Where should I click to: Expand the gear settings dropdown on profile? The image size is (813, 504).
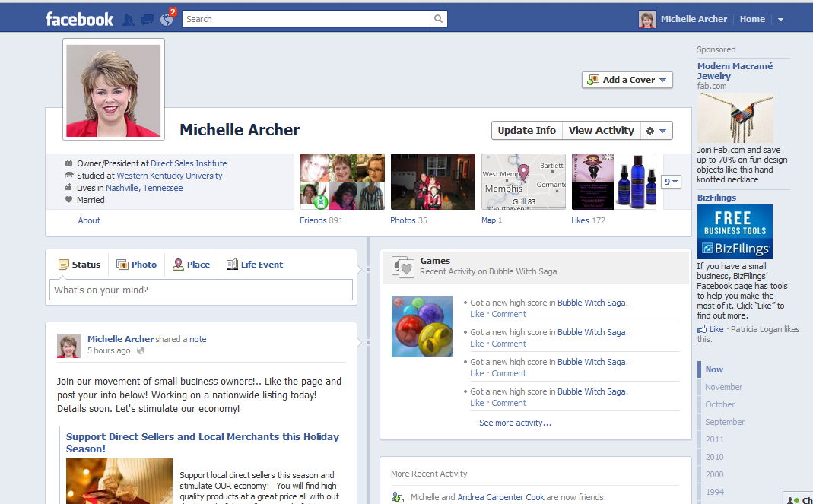pos(656,131)
